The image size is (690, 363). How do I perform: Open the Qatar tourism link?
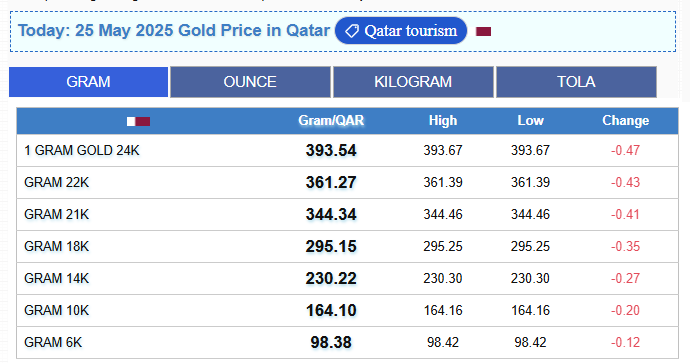click(400, 31)
